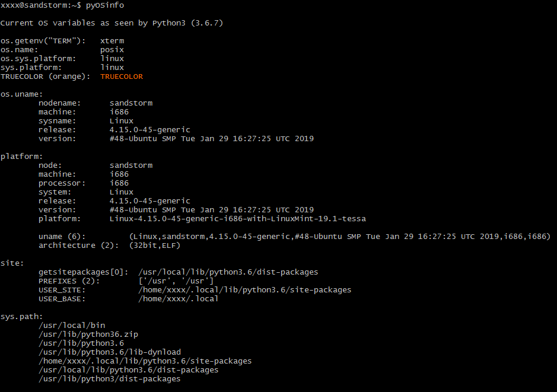Click the site section heading
Viewport: 557px width, 392px height.
tap(12, 263)
